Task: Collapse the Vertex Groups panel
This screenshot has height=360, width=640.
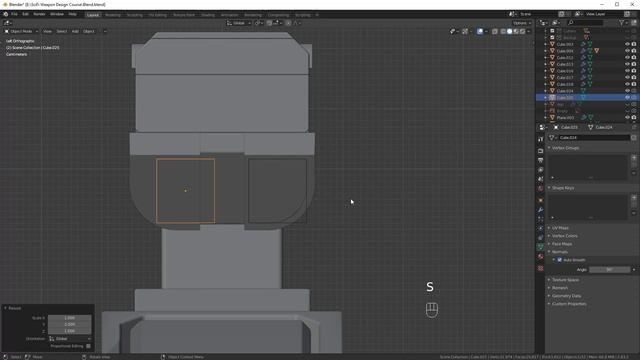Action: 565,148
